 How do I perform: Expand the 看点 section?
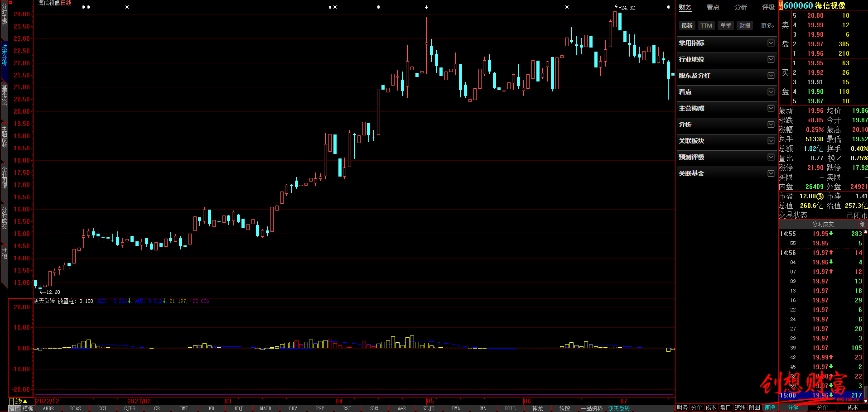726,92
